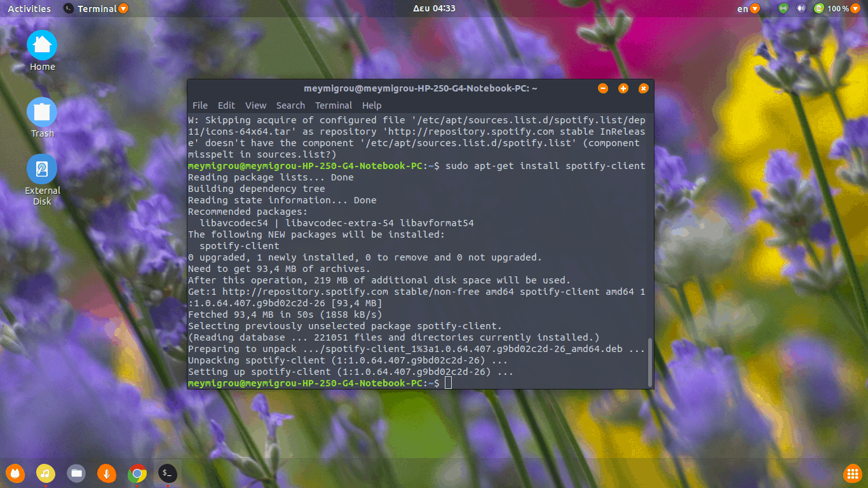Launch the orange cat-face app in the dock
The height and width of the screenshot is (488, 868).
(15, 473)
